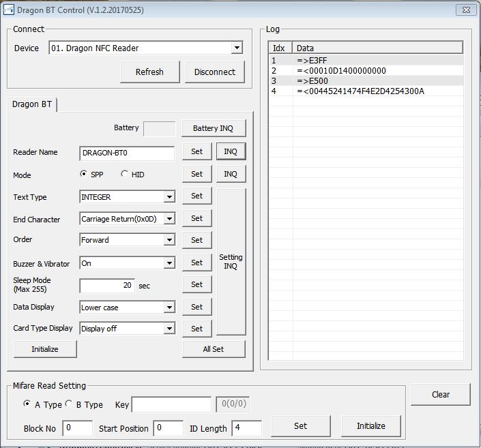Click the Refresh button

[149, 72]
